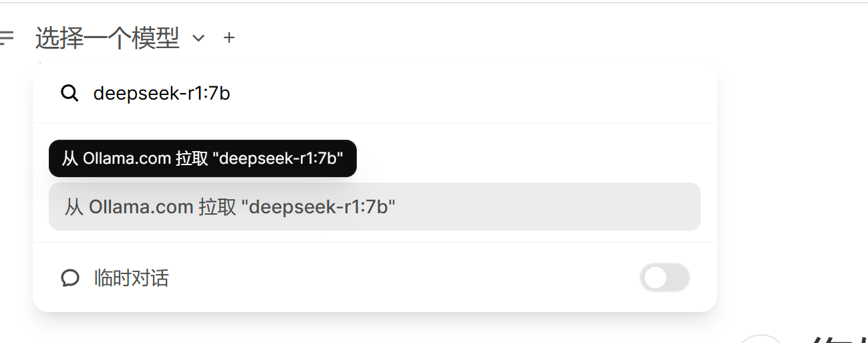Toggle the 临时对话 temporary chat switch
This screenshot has width=868, height=343.
[x=664, y=278]
